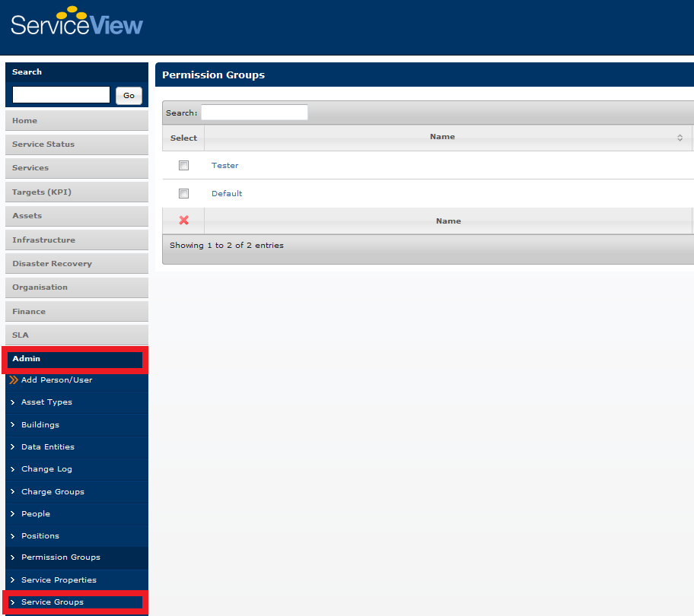The image size is (694, 616).
Task: Click the chevron beside People
Action: click(x=12, y=513)
